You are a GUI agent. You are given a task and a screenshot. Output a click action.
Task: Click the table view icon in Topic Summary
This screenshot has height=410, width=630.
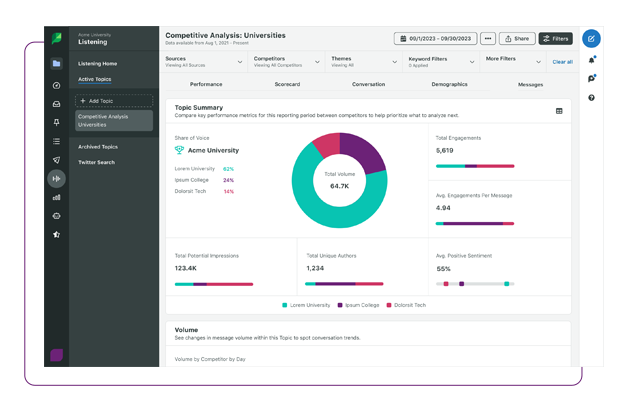click(559, 111)
